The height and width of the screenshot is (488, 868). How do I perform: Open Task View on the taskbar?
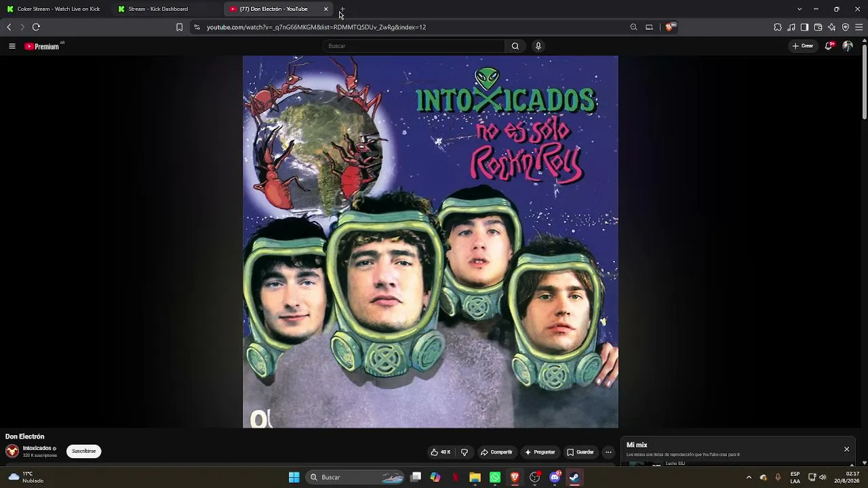click(416, 477)
